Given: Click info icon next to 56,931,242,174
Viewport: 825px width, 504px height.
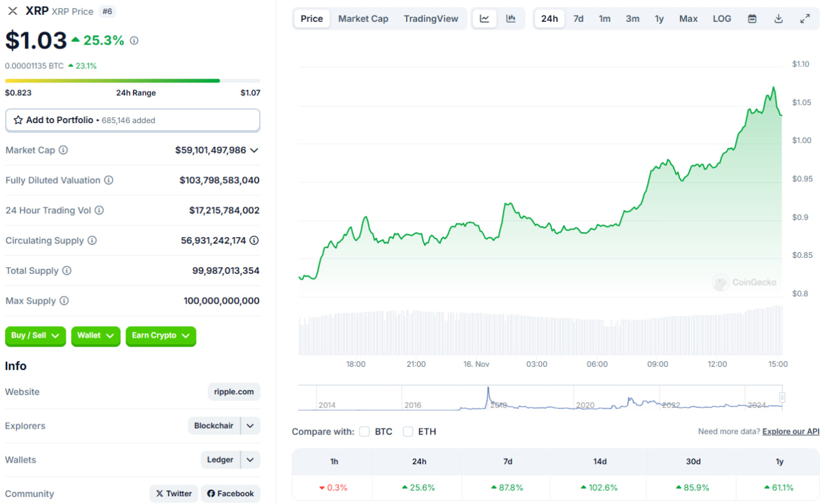Looking at the screenshot, I should 255,240.
